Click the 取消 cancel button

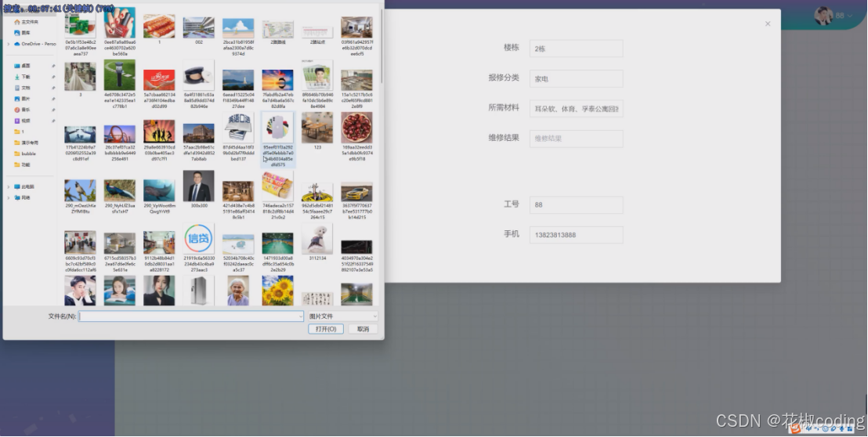(x=363, y=329)
